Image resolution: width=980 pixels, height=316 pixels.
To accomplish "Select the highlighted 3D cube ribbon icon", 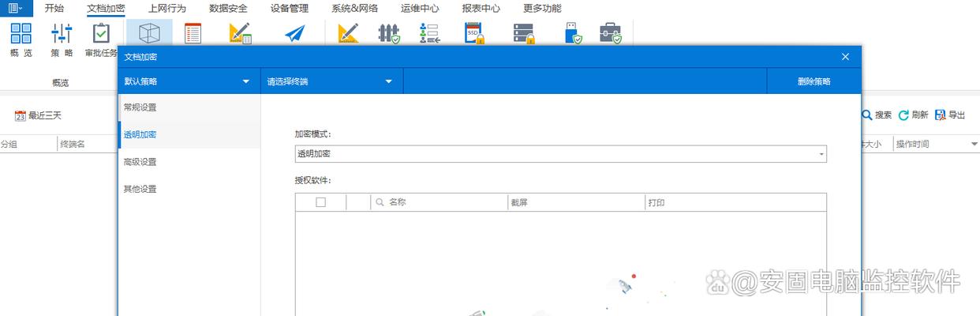I will [x=149, y=33].
